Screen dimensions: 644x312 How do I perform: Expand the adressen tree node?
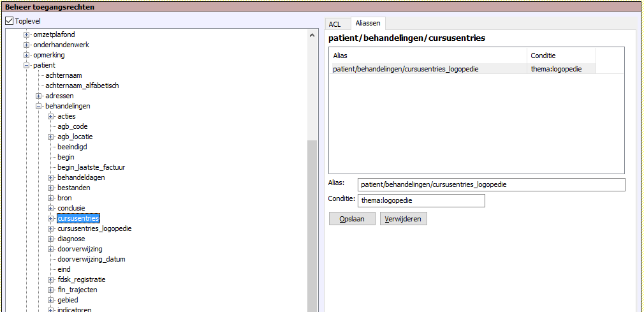(x=39, y=96)
